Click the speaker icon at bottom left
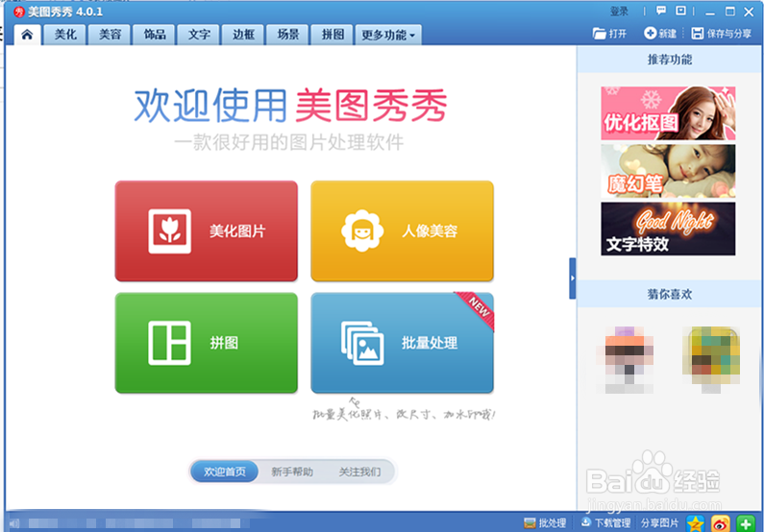Image resolution: width=764 pixels, height=532 pixels. [x=13, y=523]
